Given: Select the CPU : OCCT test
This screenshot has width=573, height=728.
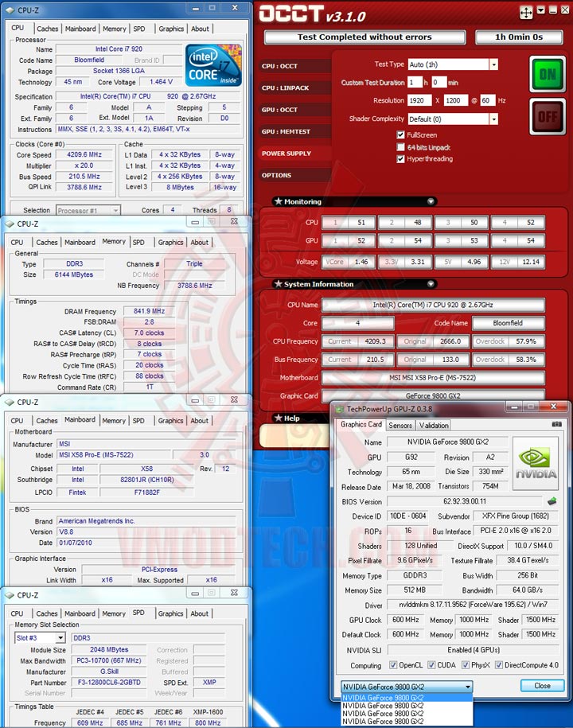Looking at the screenshot, I should pyautogui.click(x=295, y=66).
